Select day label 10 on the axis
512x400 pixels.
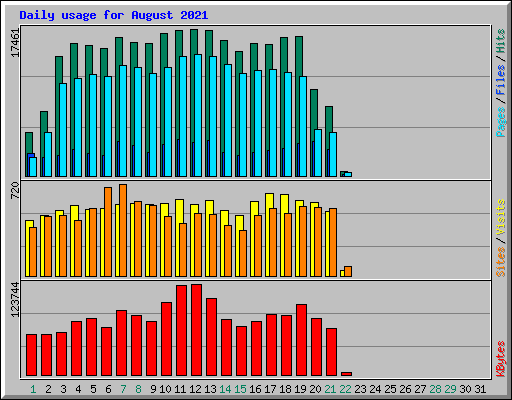[165, 389]
